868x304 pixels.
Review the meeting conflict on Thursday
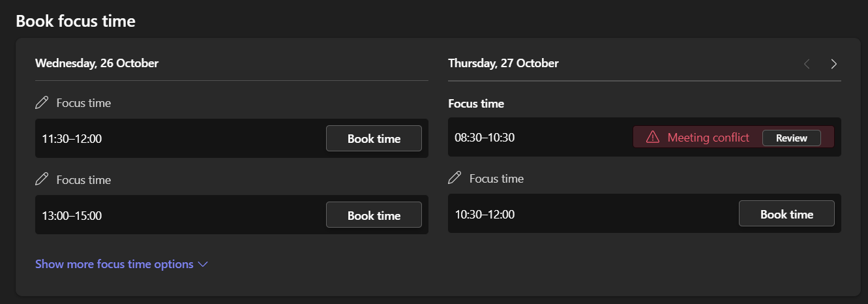click(x=791, y=138)
